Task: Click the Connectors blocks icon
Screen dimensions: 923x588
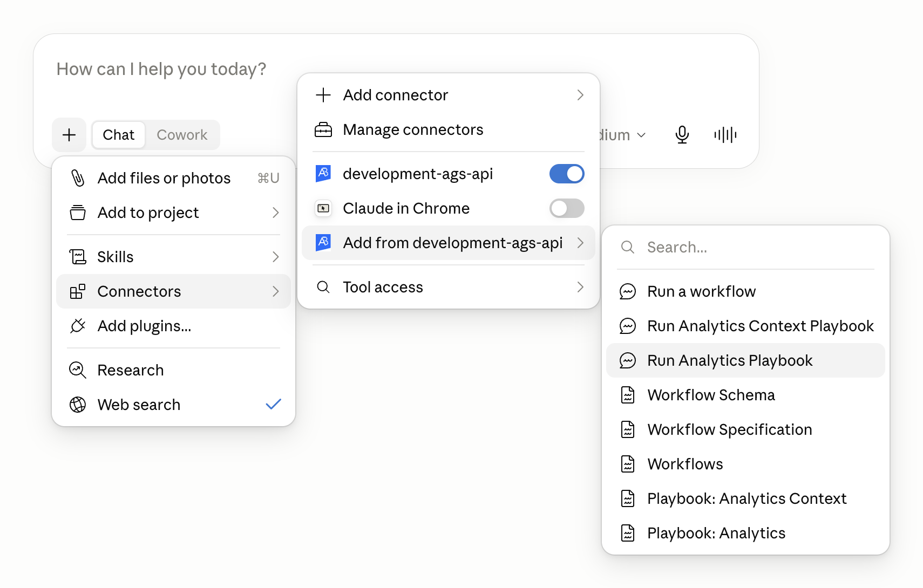Action: (78, 291)
